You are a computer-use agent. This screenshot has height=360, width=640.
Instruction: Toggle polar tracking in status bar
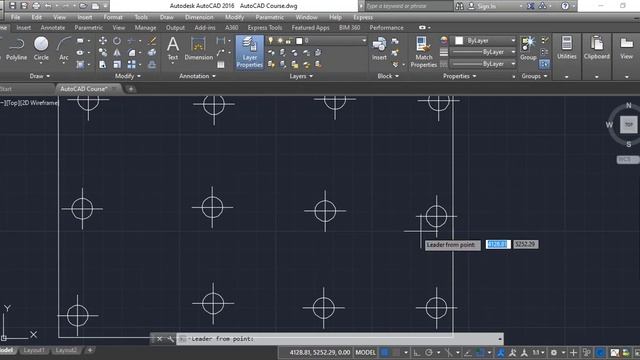click(429, 352)
